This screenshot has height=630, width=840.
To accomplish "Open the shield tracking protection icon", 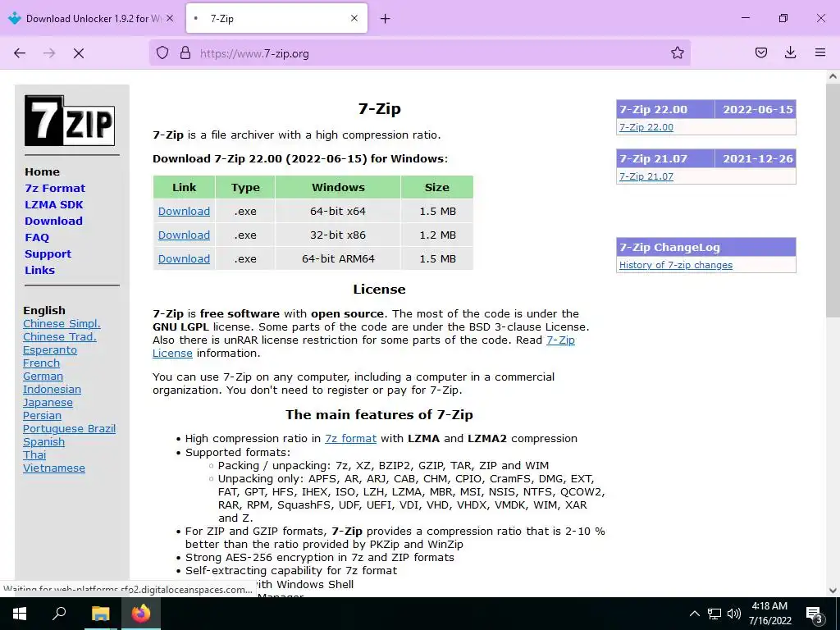I will [162, 52].
